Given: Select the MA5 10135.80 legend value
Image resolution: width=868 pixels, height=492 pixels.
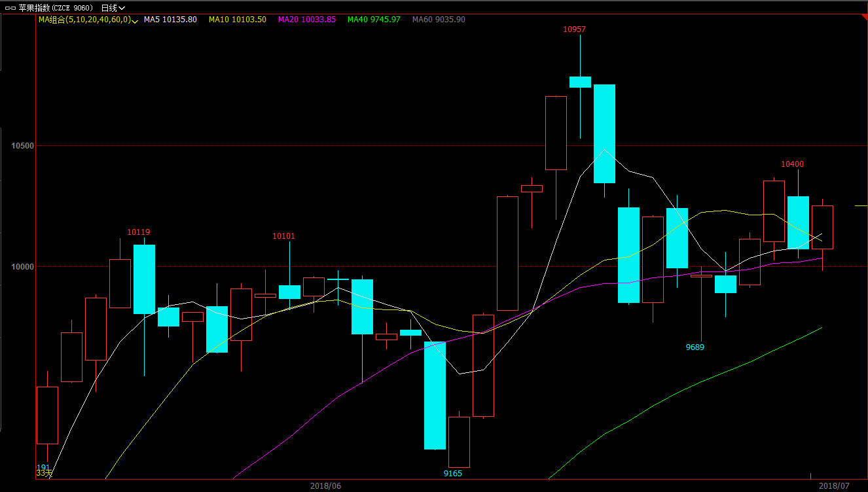Looking at the screenshot, I should point(170,20).
